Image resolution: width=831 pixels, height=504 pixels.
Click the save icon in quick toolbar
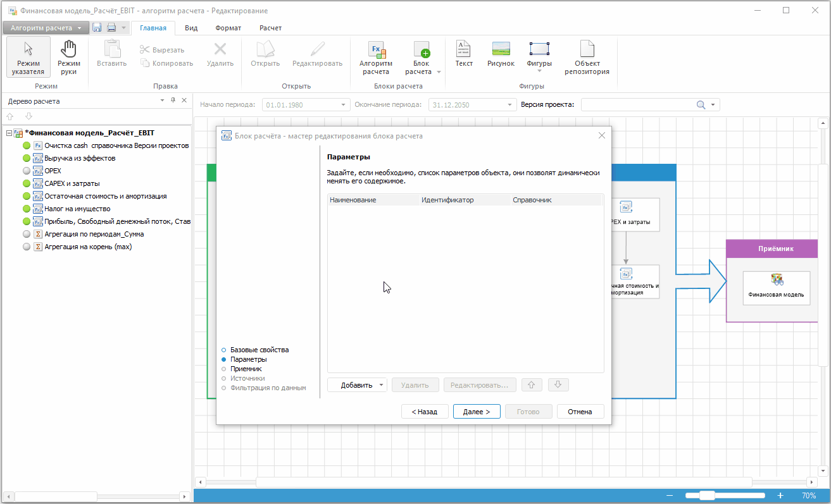pos(97,28)
